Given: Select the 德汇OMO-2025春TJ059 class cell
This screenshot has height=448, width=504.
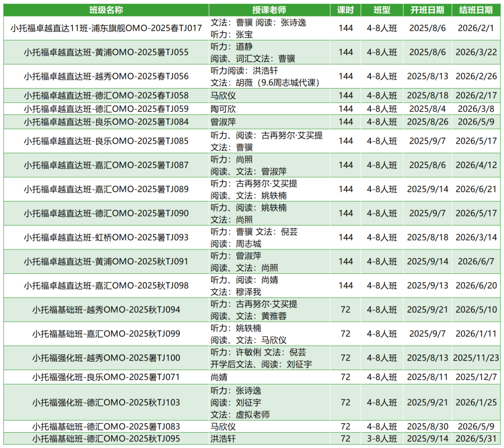Looking at the screenshot, I should (x=106, y=109).
